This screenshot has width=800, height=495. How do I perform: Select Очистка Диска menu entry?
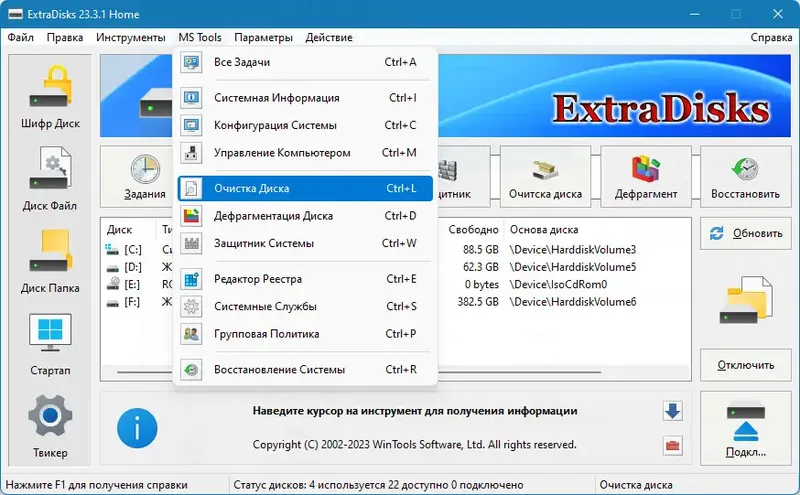(x=305, y=188)
